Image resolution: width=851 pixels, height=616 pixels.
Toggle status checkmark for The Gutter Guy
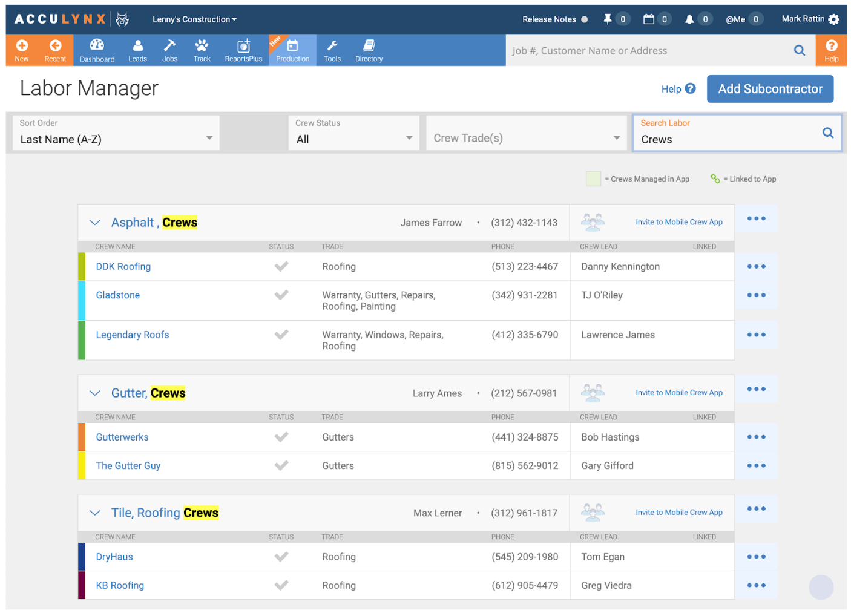tap(281, 466)
